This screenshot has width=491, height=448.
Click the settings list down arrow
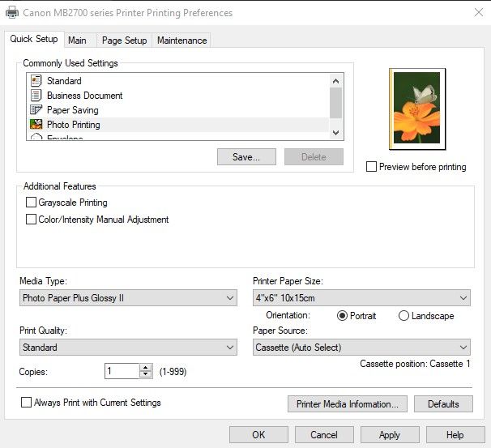coord(335,132)
